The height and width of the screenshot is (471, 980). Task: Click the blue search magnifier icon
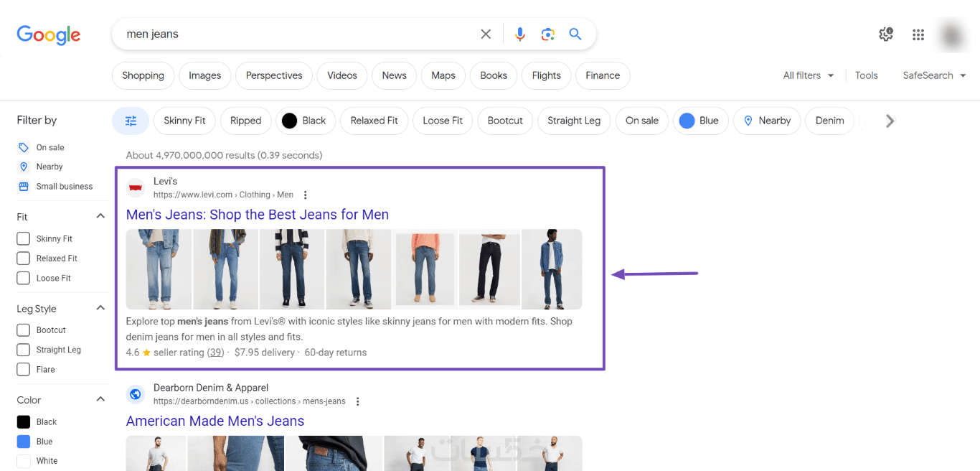pyautogui.click(x=575, y=34)
